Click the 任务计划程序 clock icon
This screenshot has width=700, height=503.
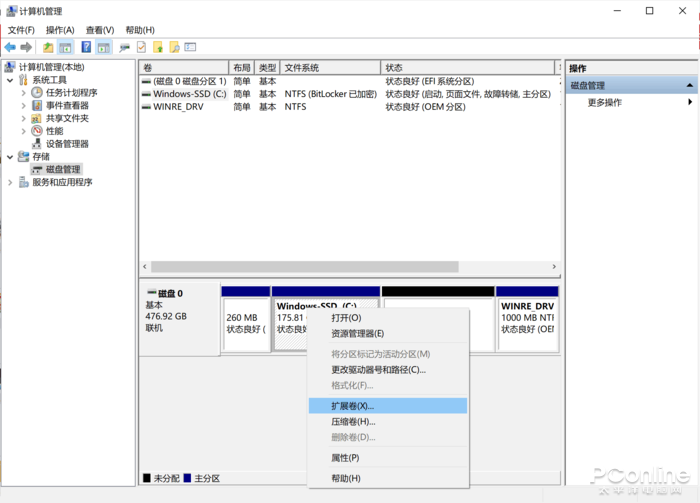click(37, 92)
